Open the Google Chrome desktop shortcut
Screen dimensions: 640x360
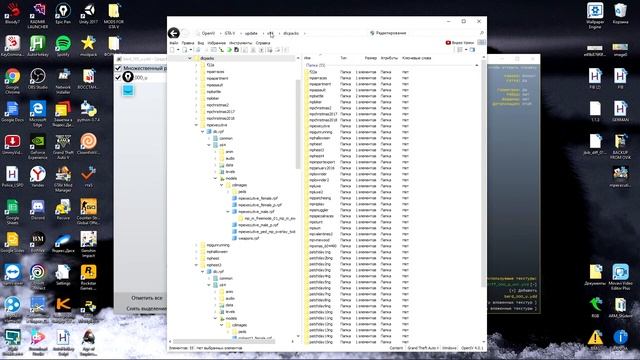(x=12, y=80)
